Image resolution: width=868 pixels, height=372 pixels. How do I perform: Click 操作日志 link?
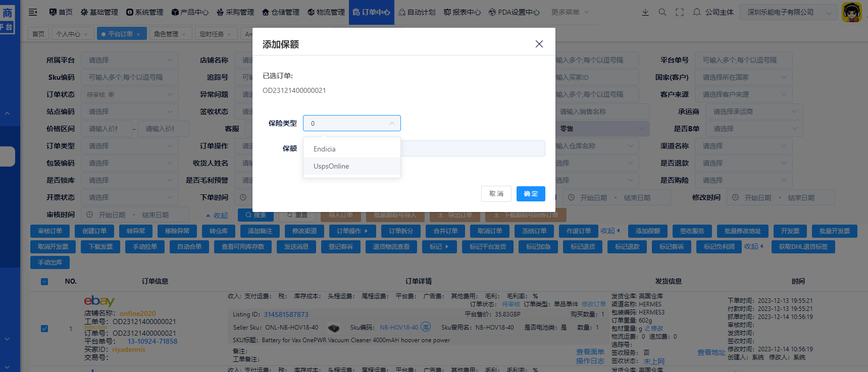590,361
